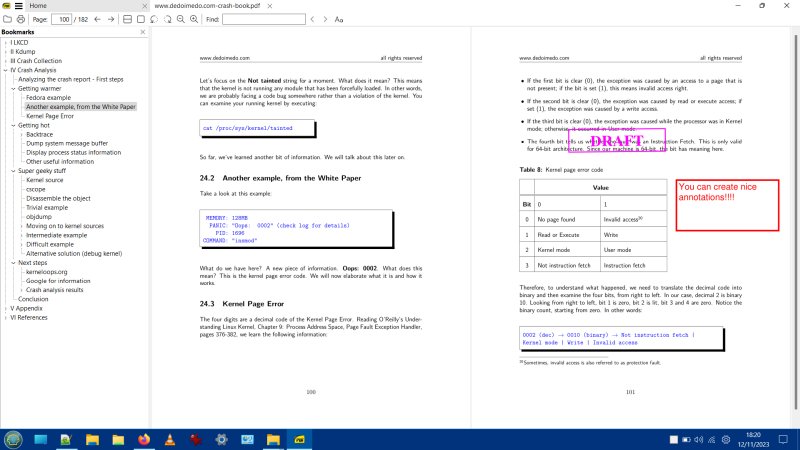Collapse the Getting warmer bookmark section
The height and width of the screenshot is (450, 800).
[13, 88]
